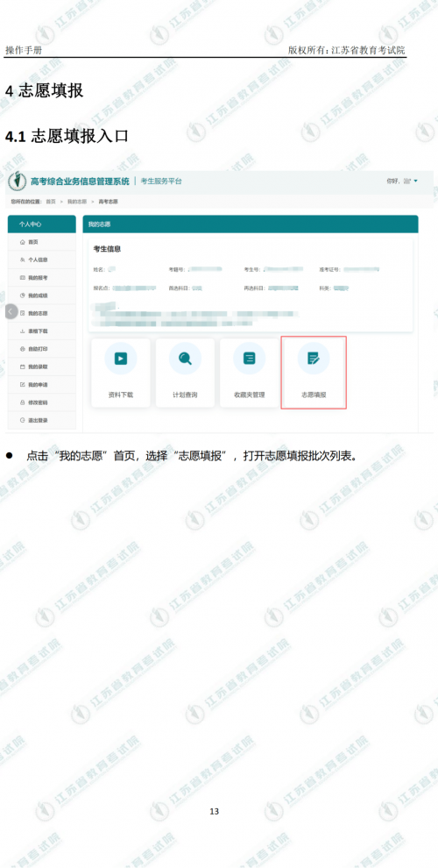Click the 退出登录 logout icon
This screenshot has width=438, height=868.
tap(22, 420)
